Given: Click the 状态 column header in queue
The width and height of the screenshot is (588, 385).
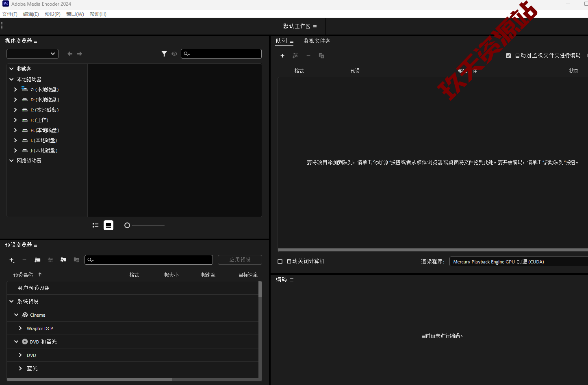Looking at the screenshot, I should point(574,71).
